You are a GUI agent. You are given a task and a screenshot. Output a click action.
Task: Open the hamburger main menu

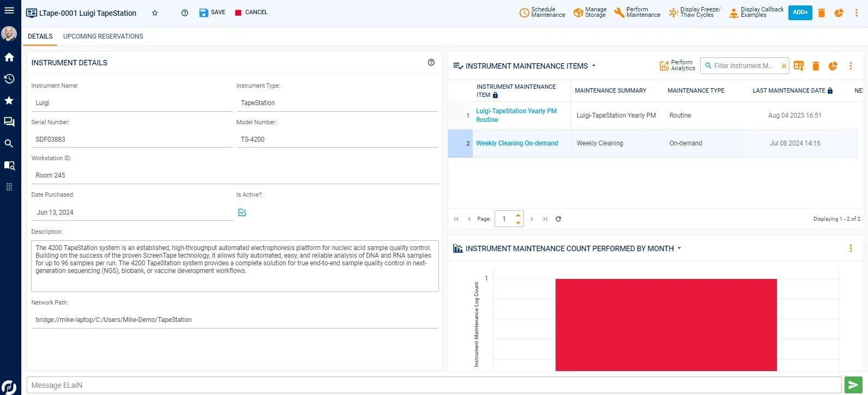tap(9, 10)
